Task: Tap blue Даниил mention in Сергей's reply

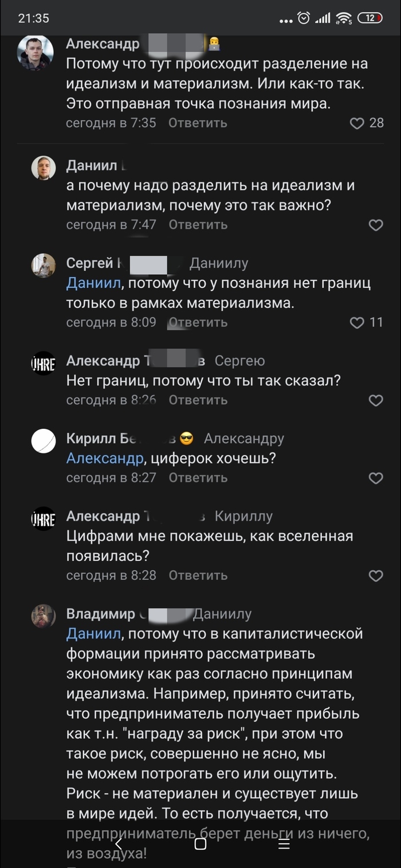Action: [94, 283]
